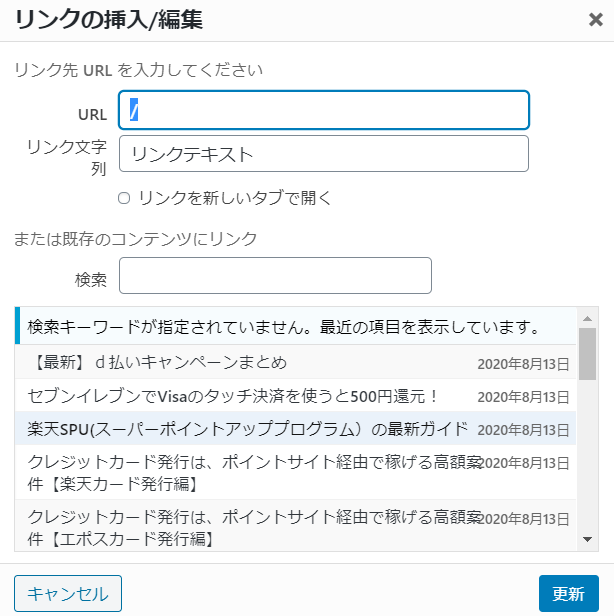
Task: Click the 検索 search box
Action: pyautogui.click(x=275, y=275)
